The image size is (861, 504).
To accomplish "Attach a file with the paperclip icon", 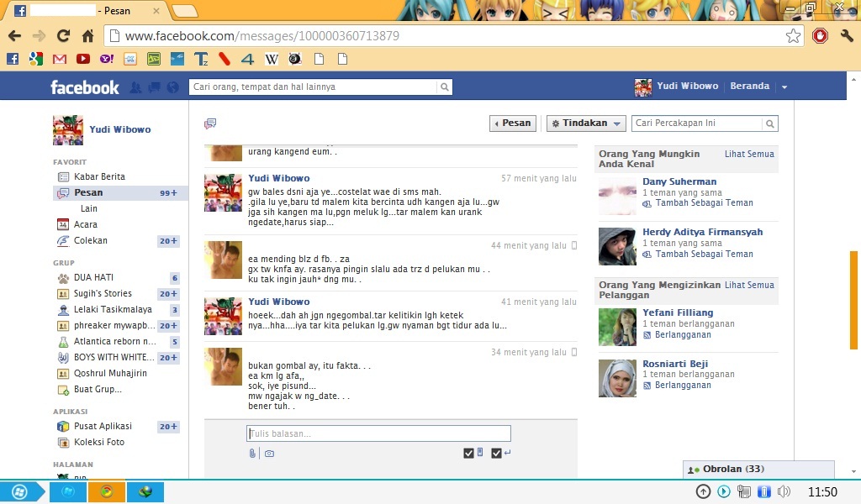I will point(252,454).
